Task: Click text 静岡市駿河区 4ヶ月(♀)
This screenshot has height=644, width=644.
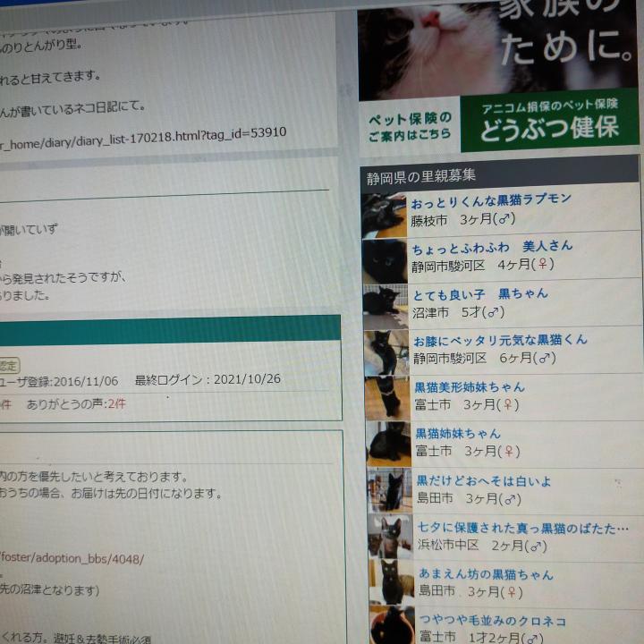Action: click(x=483, y=266)
